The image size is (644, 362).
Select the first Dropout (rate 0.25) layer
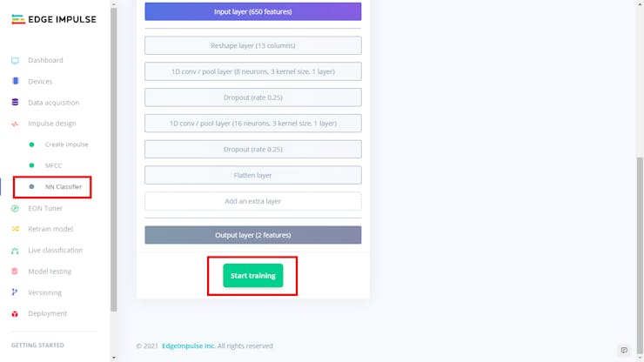point(252,97)
